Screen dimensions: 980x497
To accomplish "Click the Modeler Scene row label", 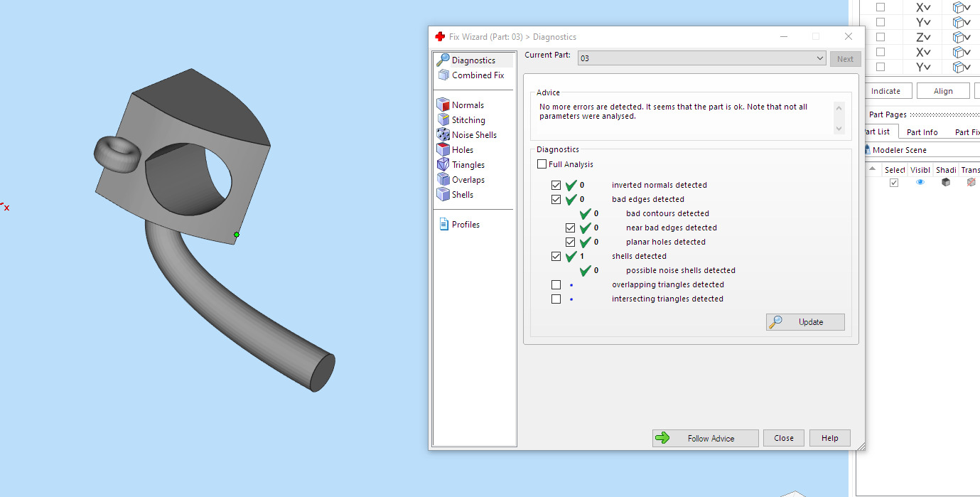I will [x=899, y=150].
